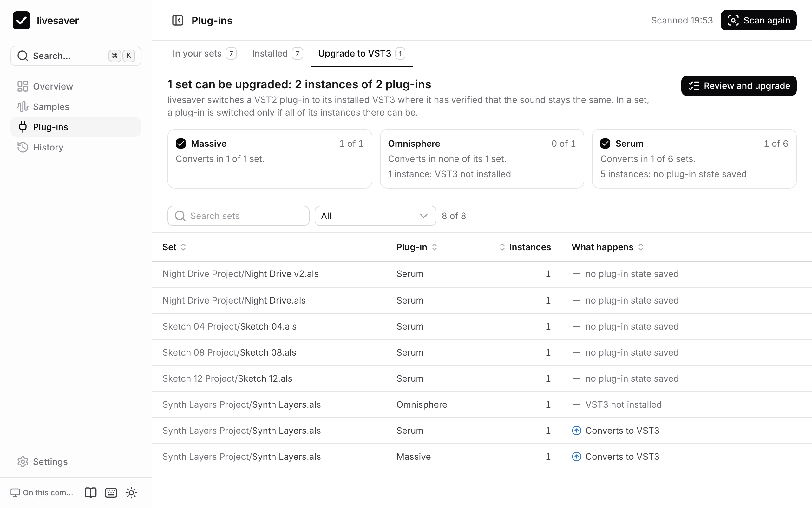Collapse sidebar with the panel toggle icon
812x508 pixels.
coord(178,21)
